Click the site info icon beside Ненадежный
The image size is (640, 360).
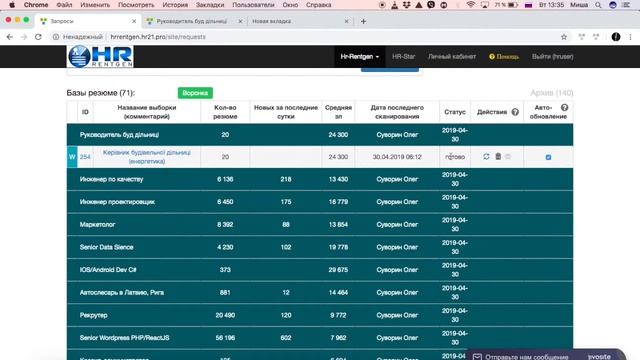point(56,37)
